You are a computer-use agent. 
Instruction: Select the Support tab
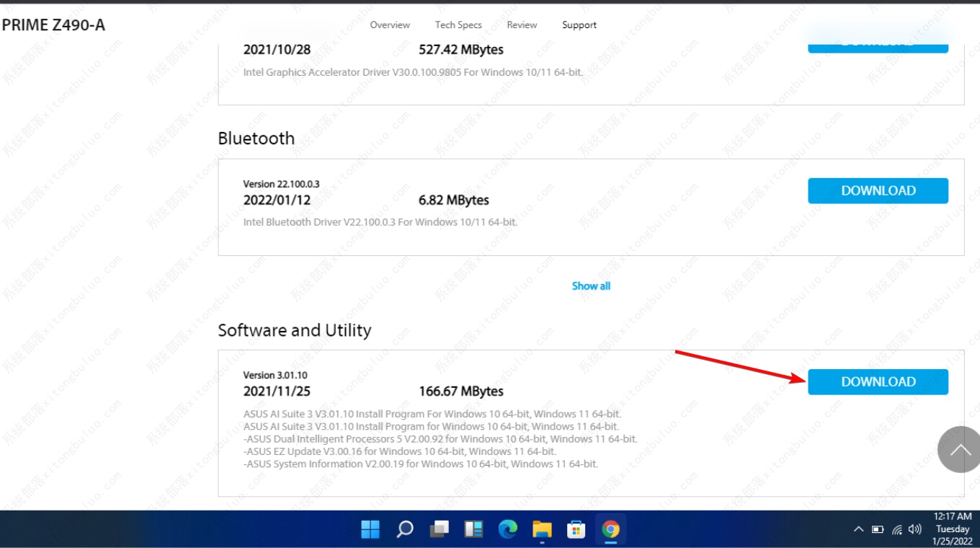(579, 25)
